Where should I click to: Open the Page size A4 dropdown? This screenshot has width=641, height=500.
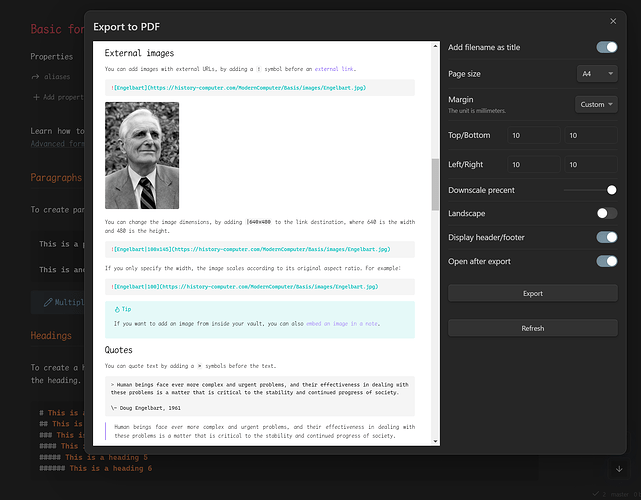[x=597, y=74]
